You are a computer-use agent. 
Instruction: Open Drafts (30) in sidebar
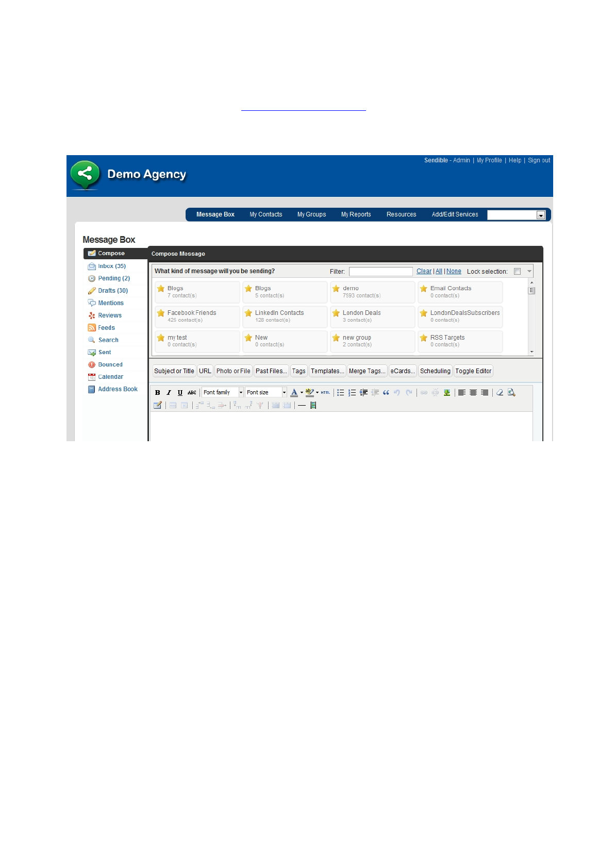point(113,291)
